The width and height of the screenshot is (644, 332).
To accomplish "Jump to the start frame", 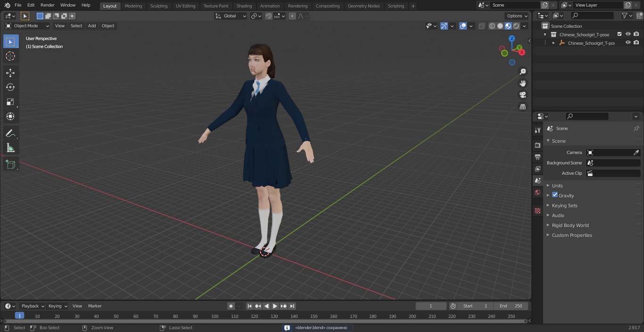I will (x=249, y=306).
